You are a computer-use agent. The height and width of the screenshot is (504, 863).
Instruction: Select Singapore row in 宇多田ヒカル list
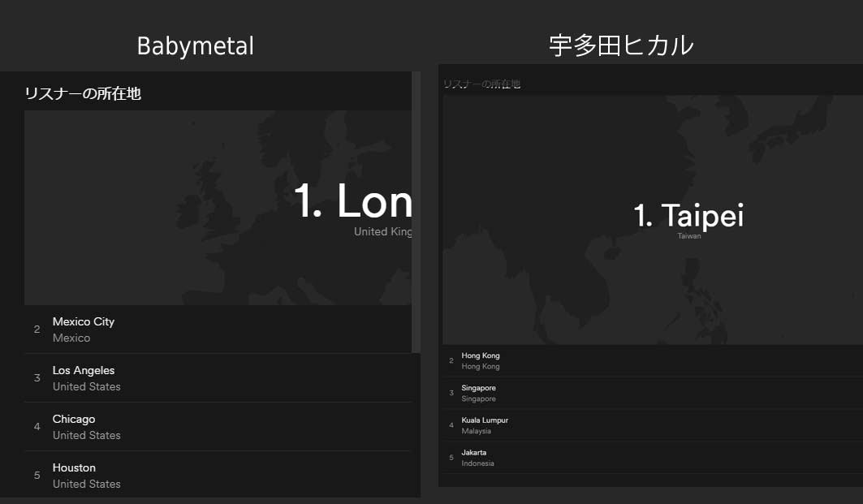[653, 393]
